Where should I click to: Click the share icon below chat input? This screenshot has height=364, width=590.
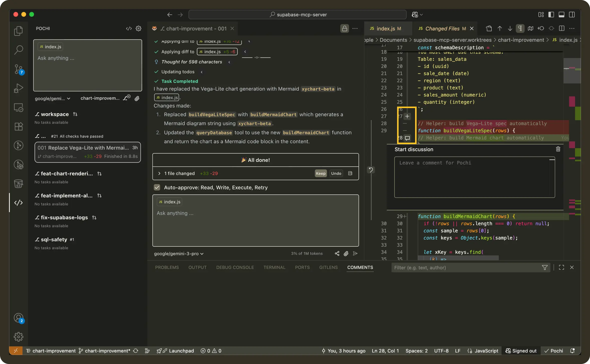click(x=337, y=253)
